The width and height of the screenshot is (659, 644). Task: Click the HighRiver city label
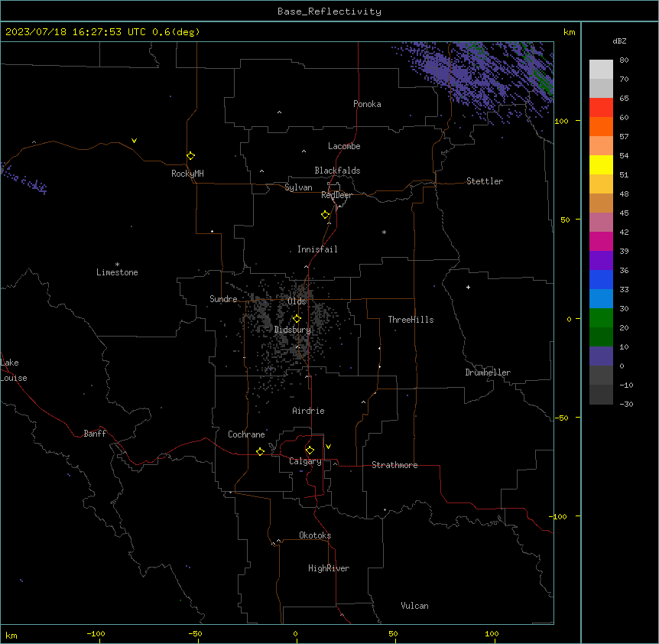[x=329, y=568]
